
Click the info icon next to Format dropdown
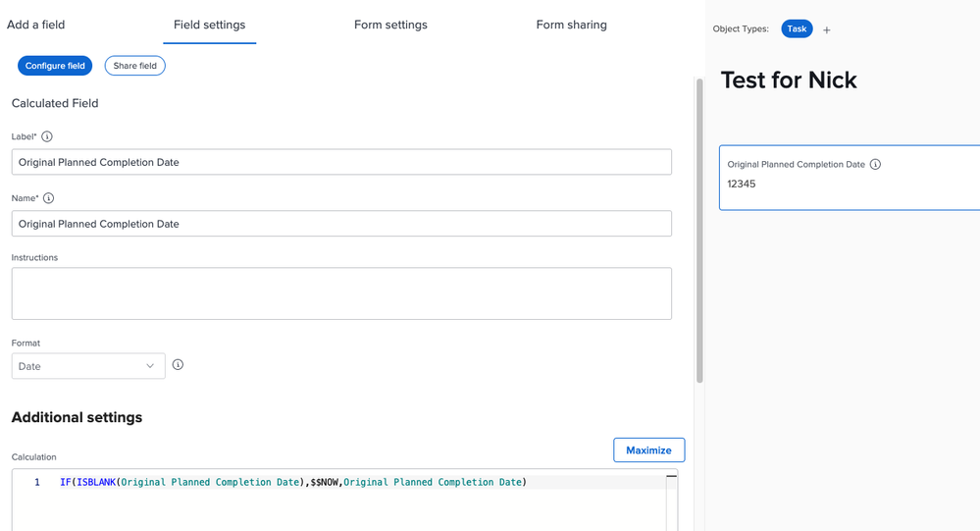click(178, 365)
